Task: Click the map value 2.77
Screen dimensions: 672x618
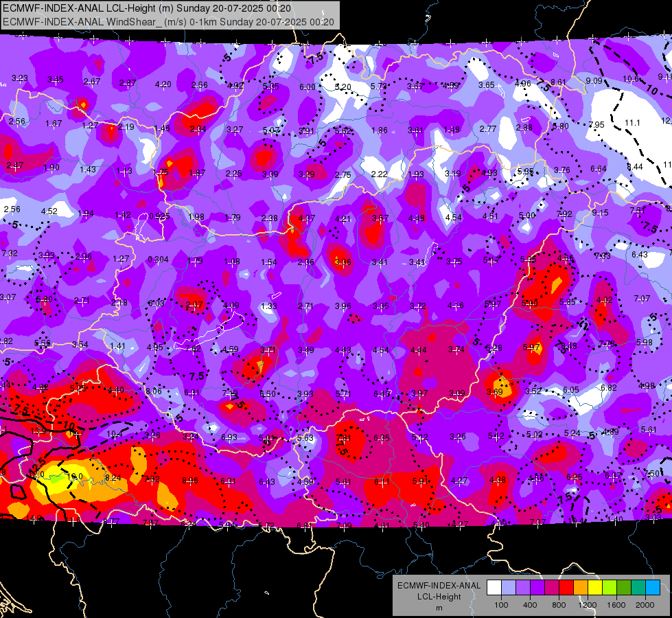Action: point(488,128)
